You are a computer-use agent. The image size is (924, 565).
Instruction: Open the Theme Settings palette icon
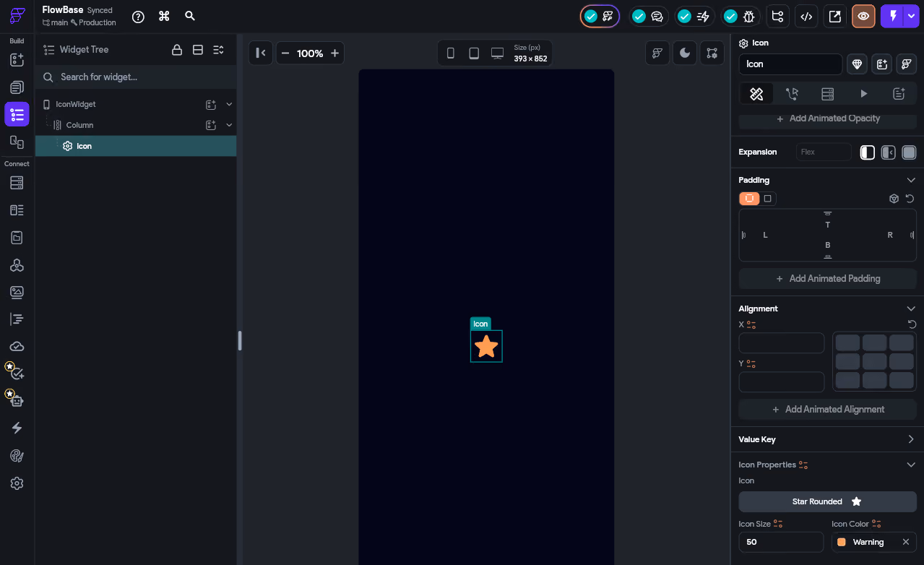[x=17, y=455]
